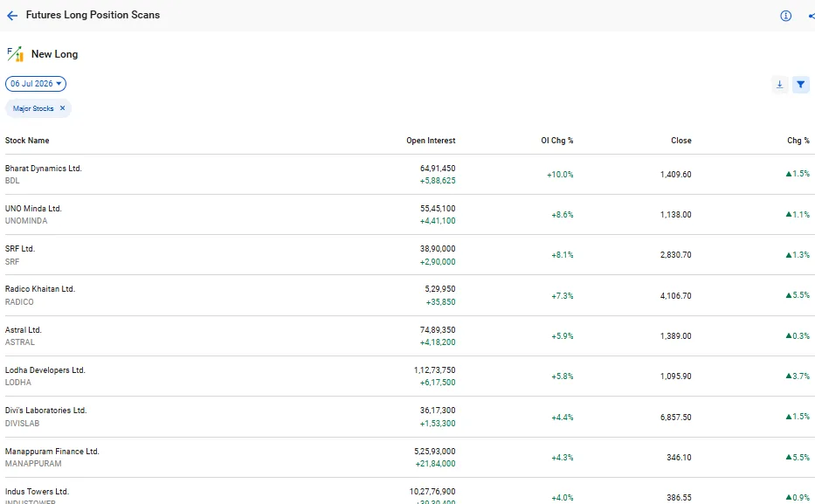Click the ASTRAL ticker symbol

[20, 342]
